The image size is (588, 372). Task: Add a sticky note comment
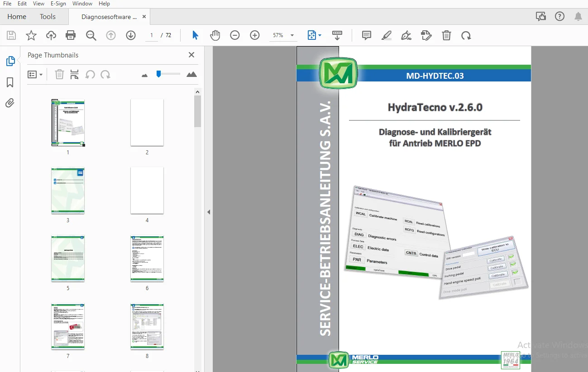tap(367, 35)
